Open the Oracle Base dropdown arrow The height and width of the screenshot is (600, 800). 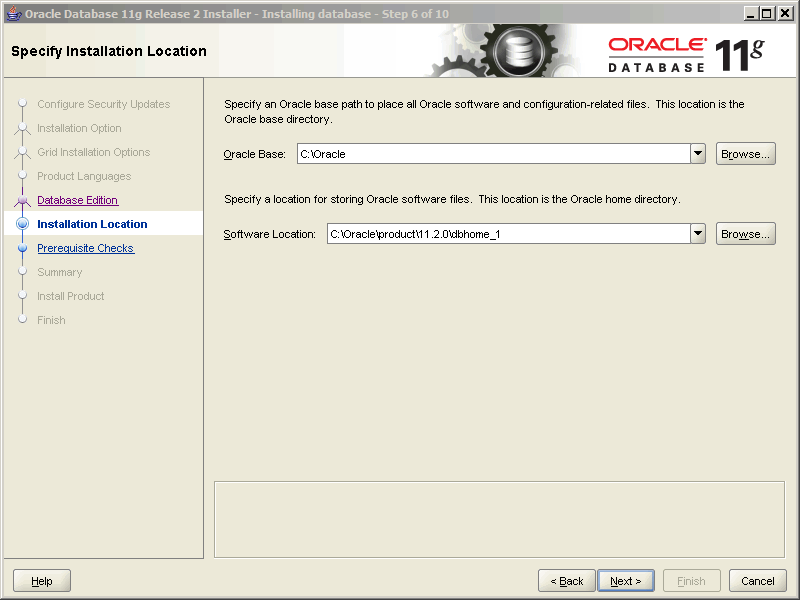698,154
